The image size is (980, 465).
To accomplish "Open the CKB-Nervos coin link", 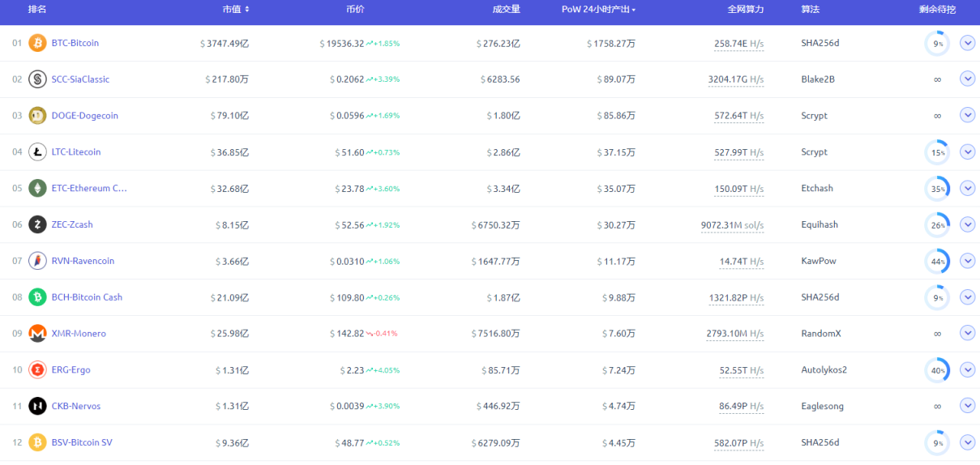I will tap(76, 407).
